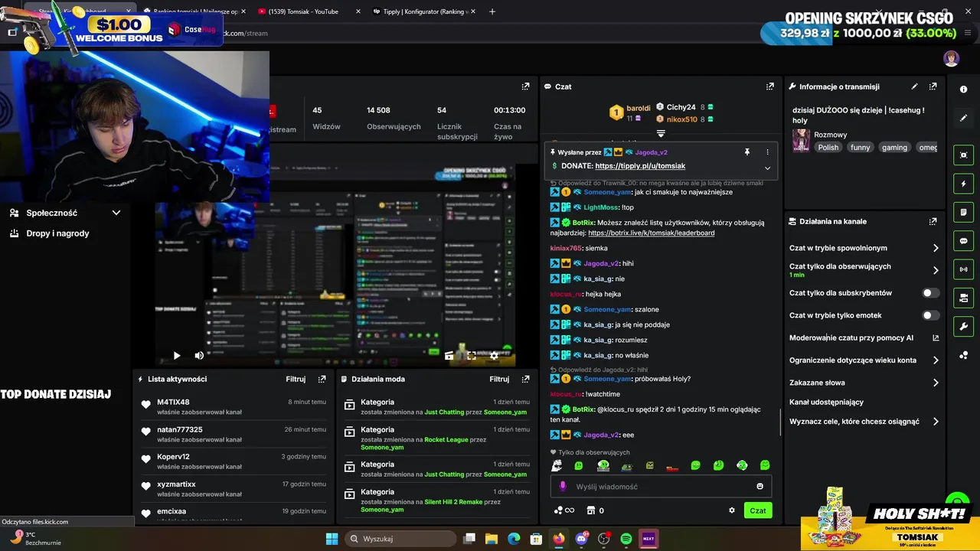Open the emoji picker in chat
This screenshot has width=980, height=551.
[759, 486]
